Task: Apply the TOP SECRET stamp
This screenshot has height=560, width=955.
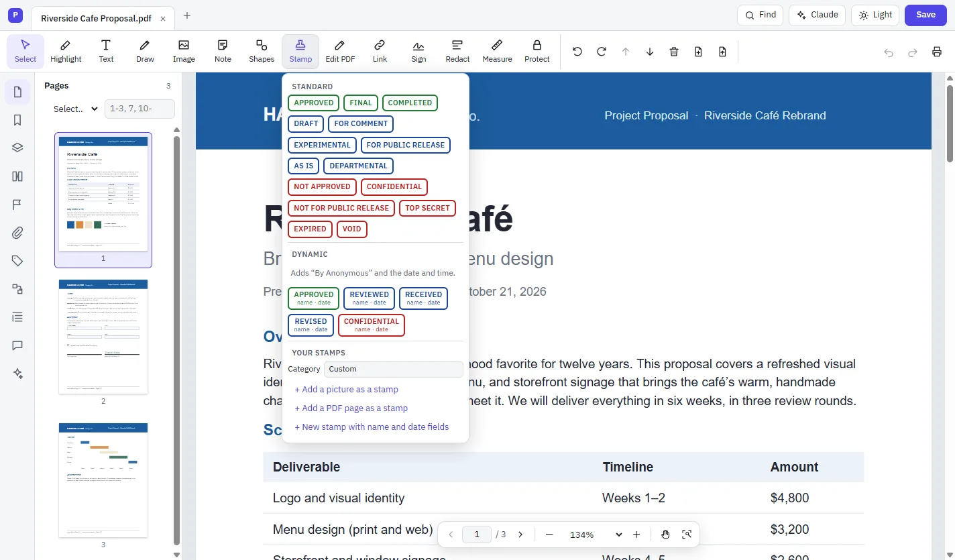Action: tap(427, 208)
